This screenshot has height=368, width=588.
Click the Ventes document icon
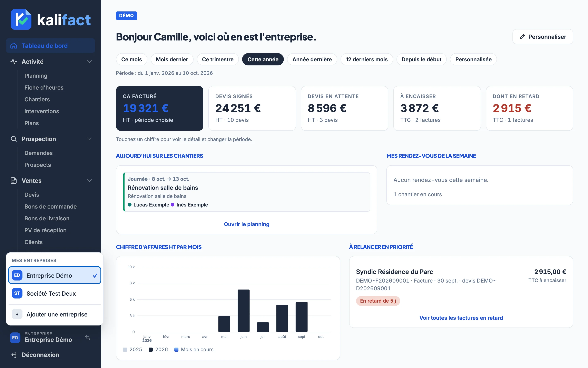point(14,180)
